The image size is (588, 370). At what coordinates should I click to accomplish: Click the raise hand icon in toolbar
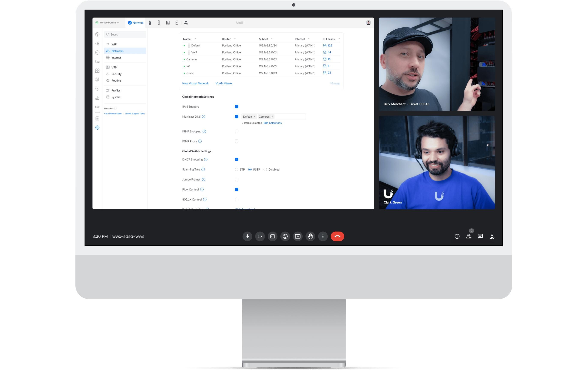310,236
